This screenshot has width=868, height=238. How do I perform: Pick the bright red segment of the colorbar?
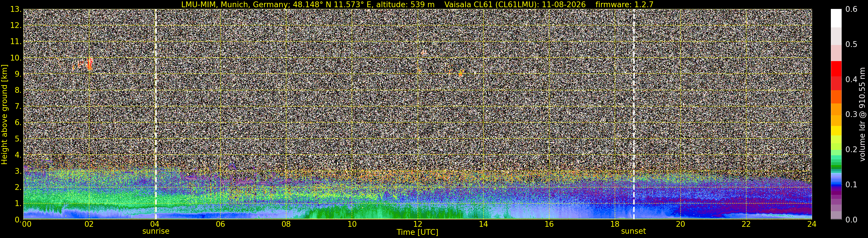[x=836, y=69]
